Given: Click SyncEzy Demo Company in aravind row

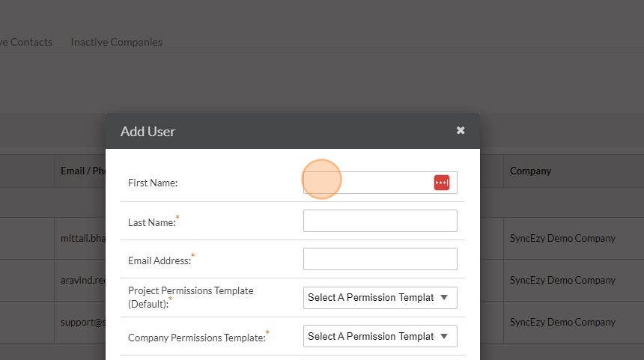Looking at the screenshot, I should [562, 281].
